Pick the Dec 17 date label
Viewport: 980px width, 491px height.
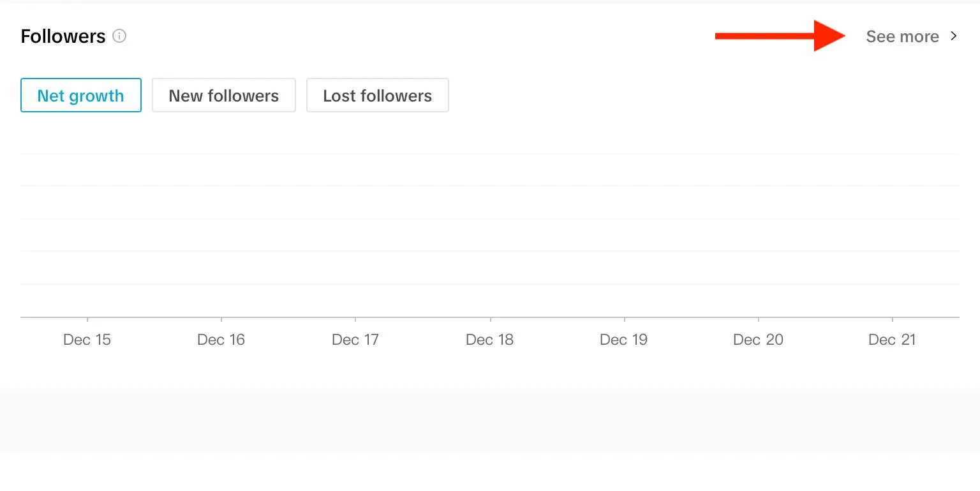[x=355, y=340]
